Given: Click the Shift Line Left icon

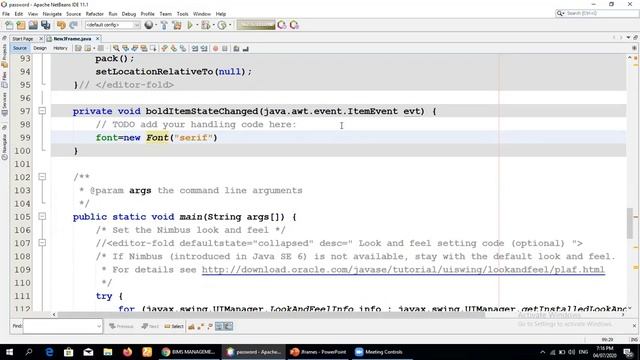Looking at the screenshot, I should point(195,49).
